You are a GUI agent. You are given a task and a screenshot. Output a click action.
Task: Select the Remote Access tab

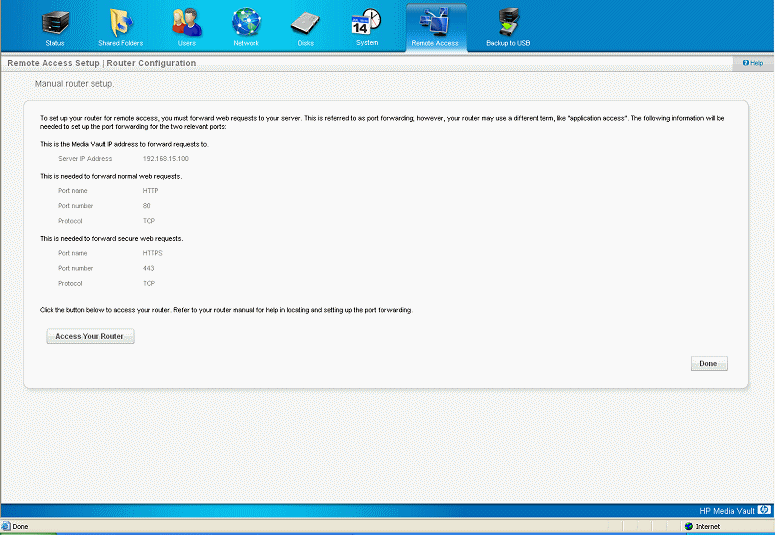(x=436, y=26)
